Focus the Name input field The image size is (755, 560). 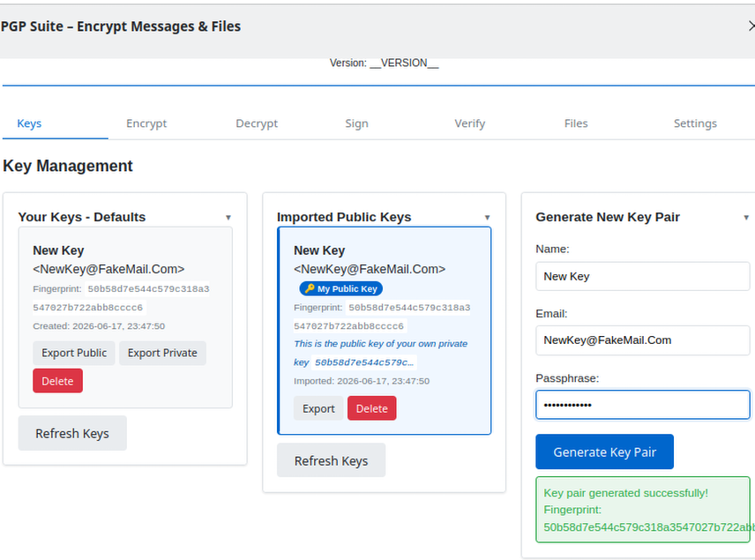click(643, 276)
